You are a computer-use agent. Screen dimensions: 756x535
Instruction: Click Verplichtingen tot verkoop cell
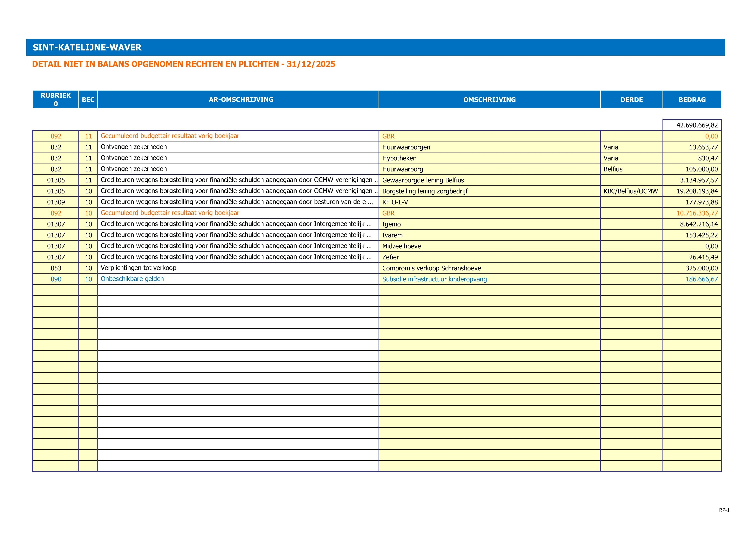(238, 268)
